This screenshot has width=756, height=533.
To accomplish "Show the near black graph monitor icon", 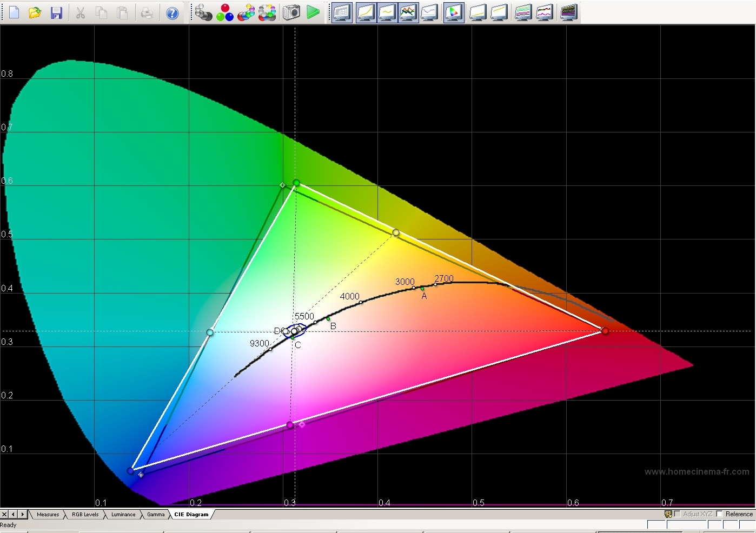I will (478, 12).
